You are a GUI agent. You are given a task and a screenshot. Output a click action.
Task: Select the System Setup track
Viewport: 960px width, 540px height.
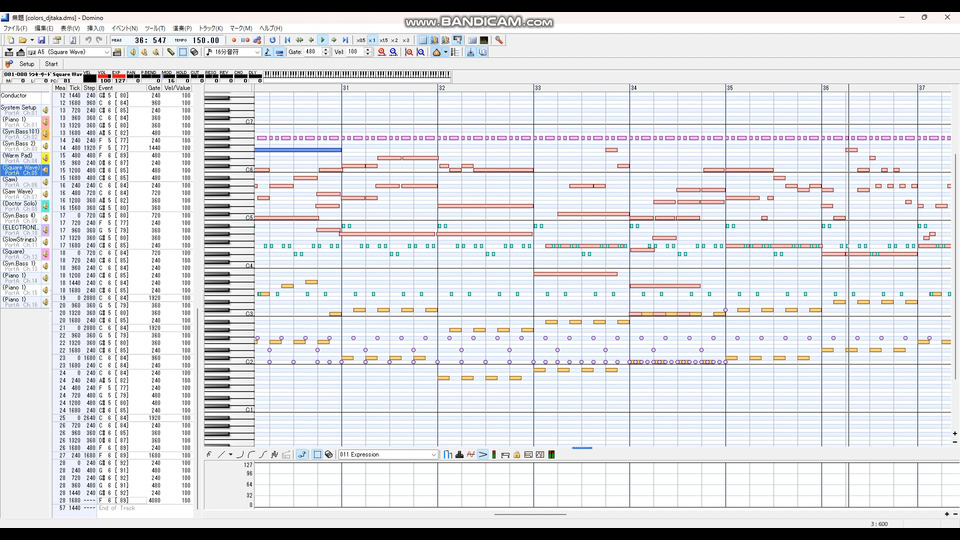coord(20,110)
